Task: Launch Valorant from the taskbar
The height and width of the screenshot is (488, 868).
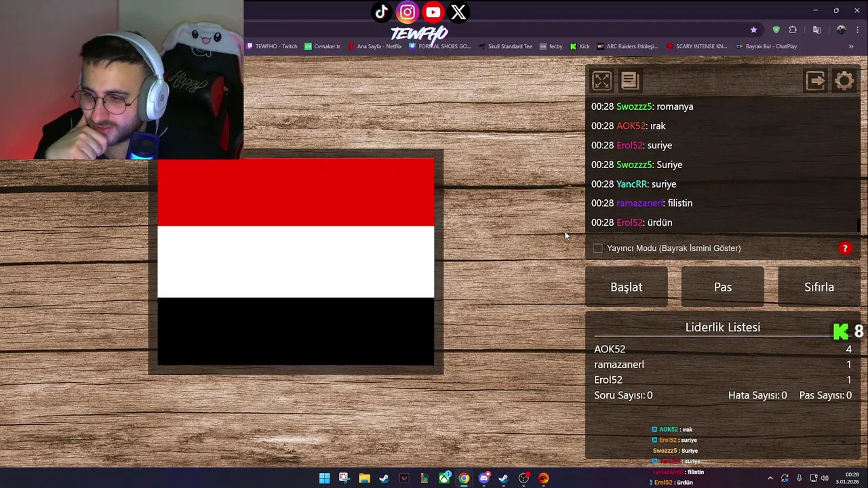Action: tap(404, 478)
